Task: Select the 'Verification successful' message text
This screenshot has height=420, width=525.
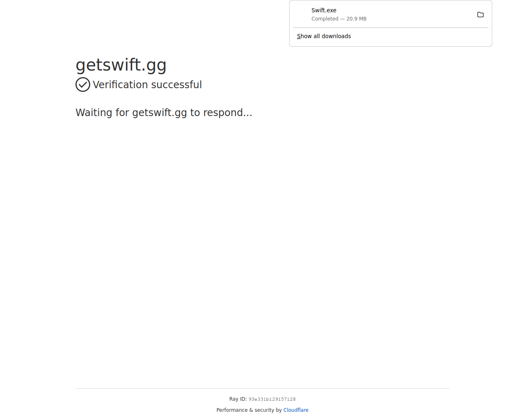Action: click(x=147, y=84)
